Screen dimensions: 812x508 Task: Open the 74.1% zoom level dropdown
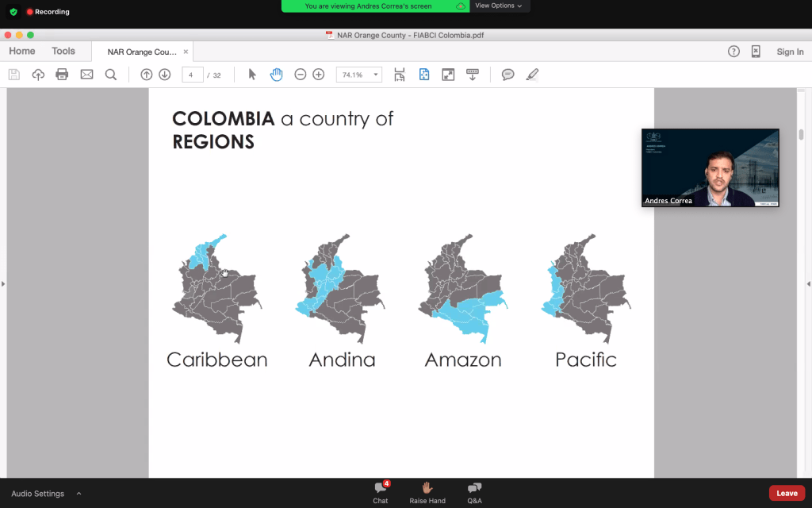(359, 75)
